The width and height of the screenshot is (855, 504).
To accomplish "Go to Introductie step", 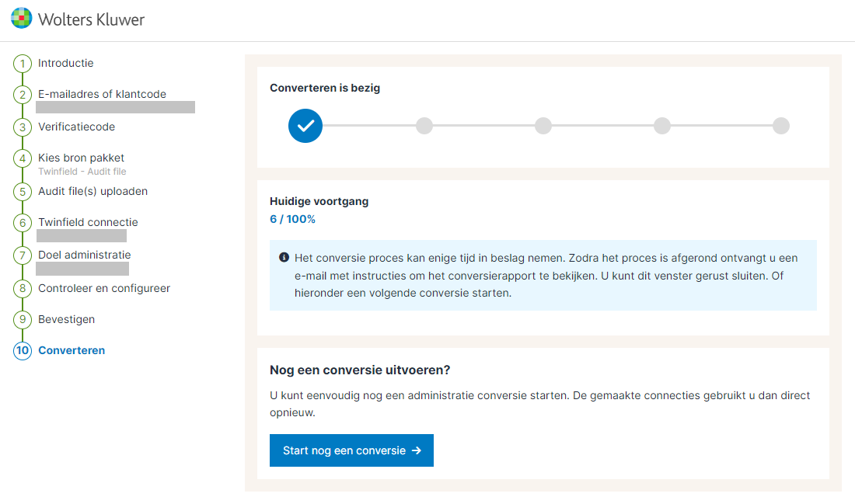I will 66,63.
